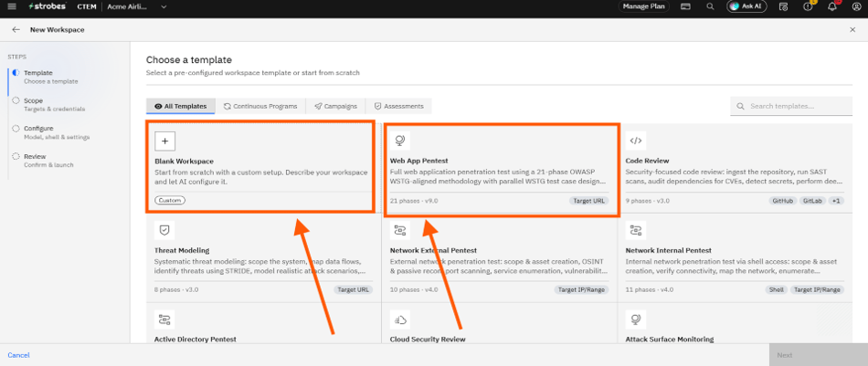This screenshot has width=868, height=366.
Task: Select the Code Review template title
Action: 645,161
